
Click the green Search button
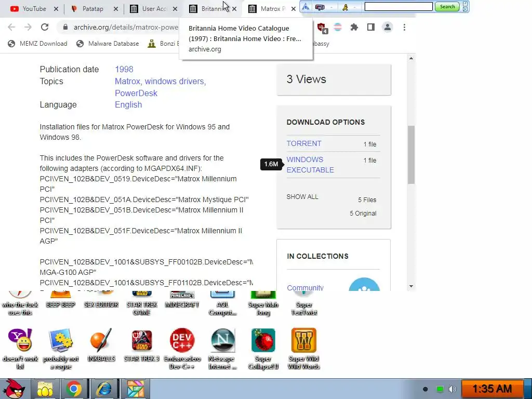point(447,6)
